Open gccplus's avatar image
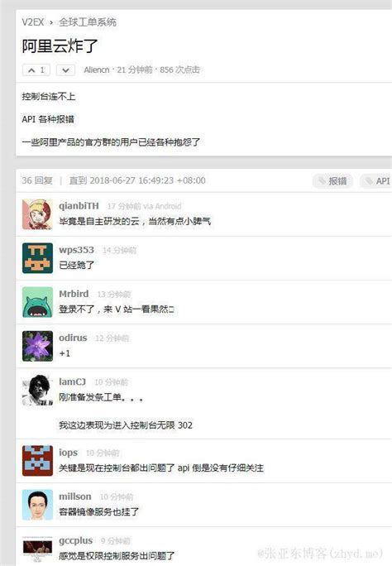The height and width of the screenshot is (566, 392). pos(37,549)
